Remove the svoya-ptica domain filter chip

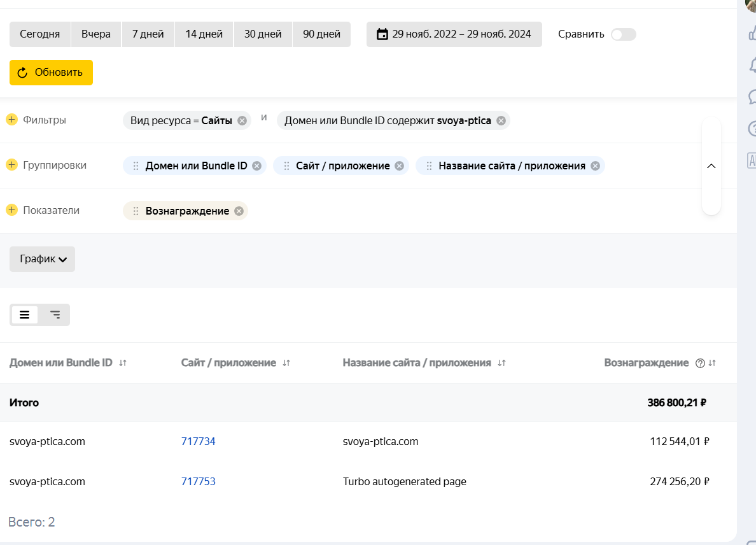(501, 120)
